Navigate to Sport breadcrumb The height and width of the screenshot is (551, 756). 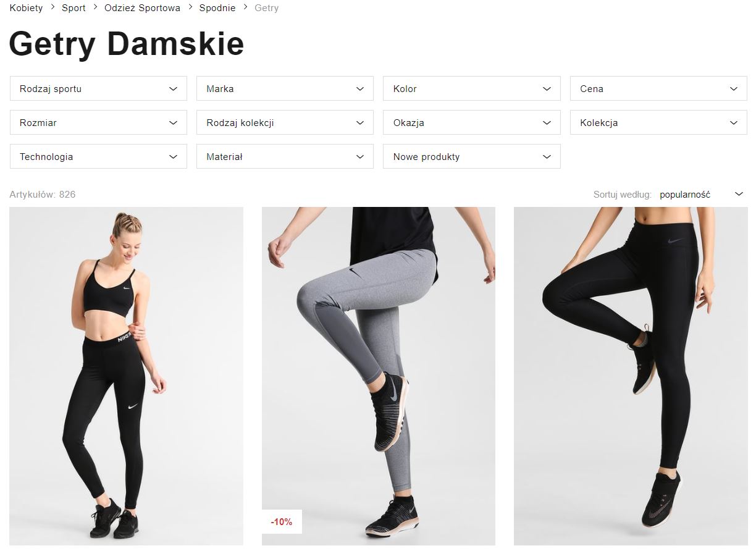tap(73, 8)
